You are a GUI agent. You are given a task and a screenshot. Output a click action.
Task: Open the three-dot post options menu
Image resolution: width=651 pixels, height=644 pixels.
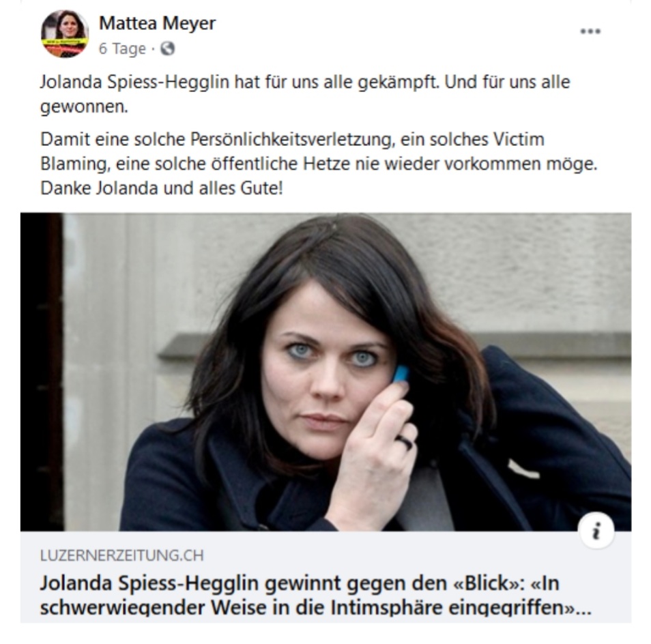click(x=590, y=31)
